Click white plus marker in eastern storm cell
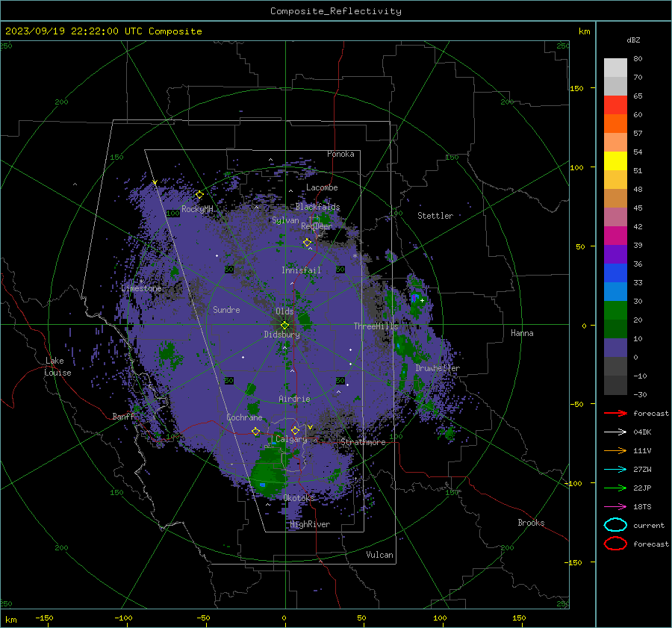 click(423, 300)
